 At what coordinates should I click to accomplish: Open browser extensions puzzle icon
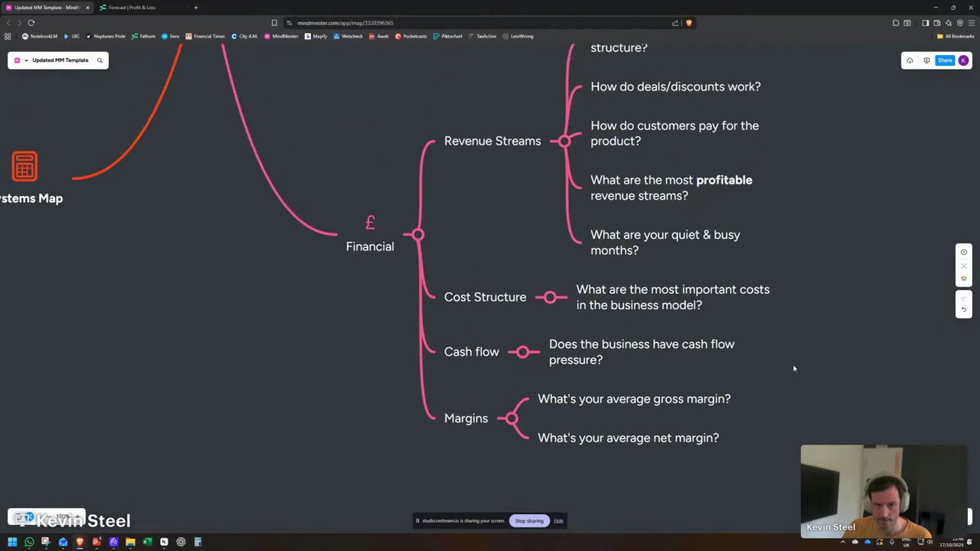coord(896,23)
